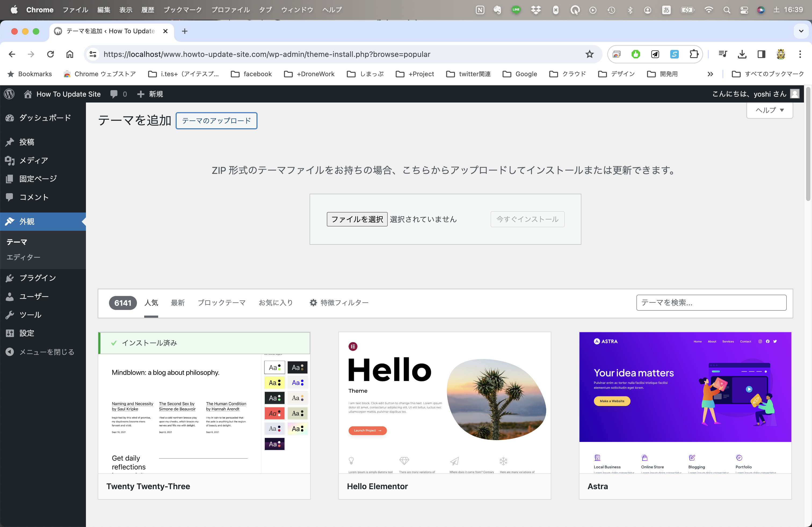Open Chrome extensions puzzle icon
Image resolution: width=812 pixels, height=527 pixels.
click(694, 54)
